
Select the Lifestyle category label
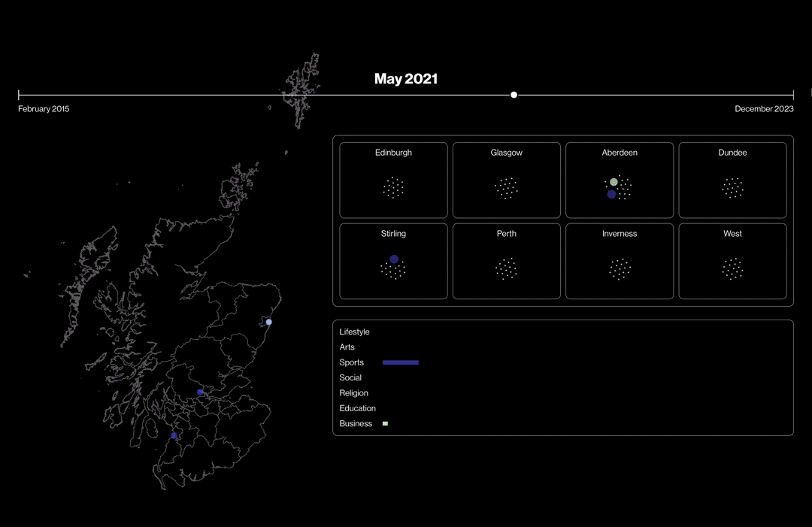pos(354,332)
